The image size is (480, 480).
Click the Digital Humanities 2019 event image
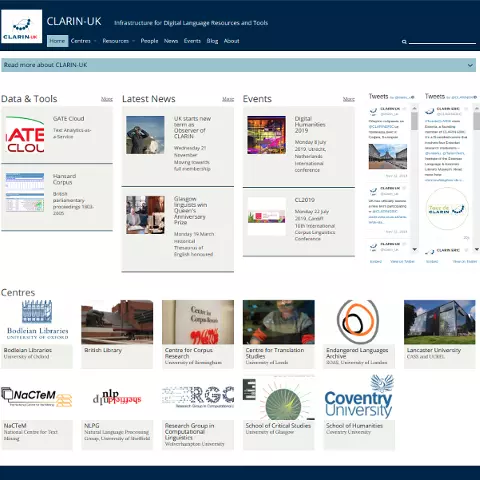[x=266, y=135]
